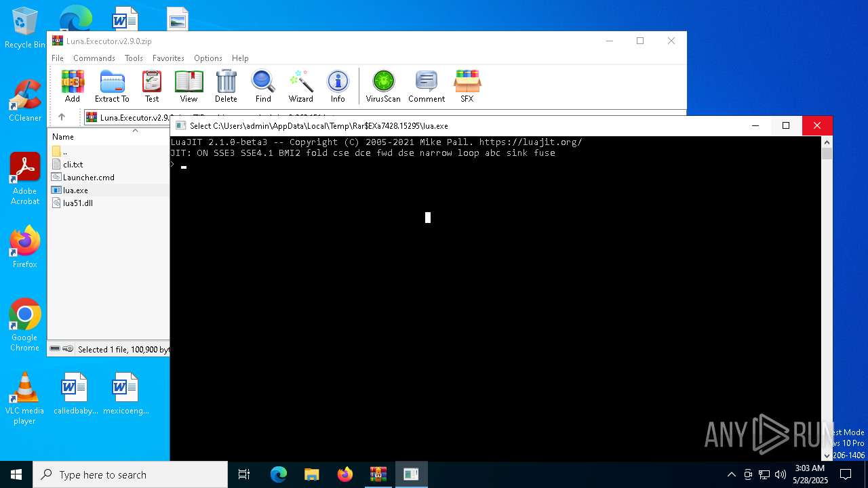
Task: Open Firefox desktop shortcut
Action: point(24,247)
